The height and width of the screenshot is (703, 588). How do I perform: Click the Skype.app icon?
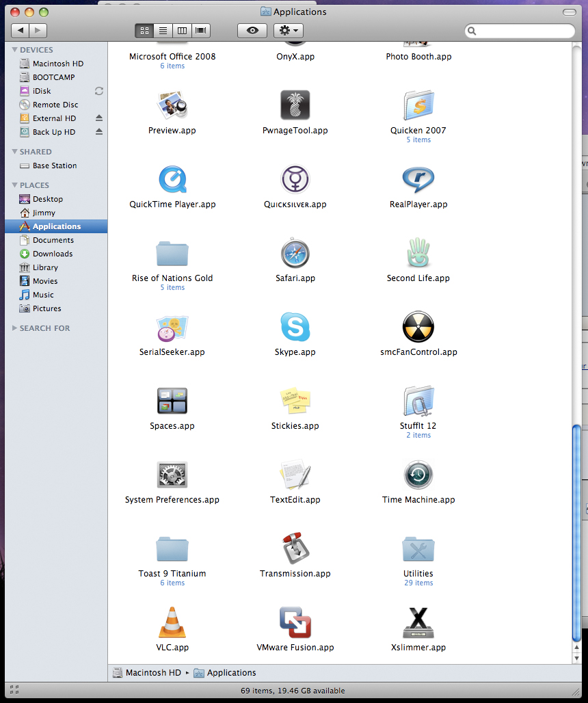click(x=295, y=327)
